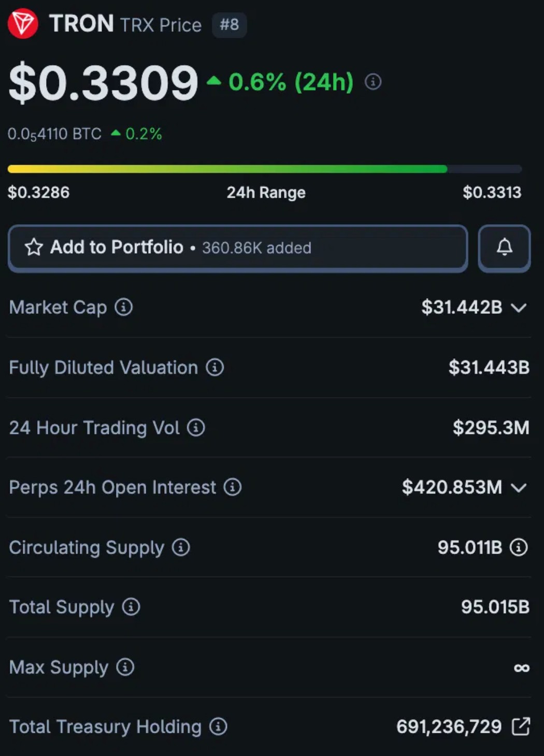This screenshot has width=544, height=756.
Task: Click the $0.3309 price value
Action: pyautogui.click(x=103, y=82)
